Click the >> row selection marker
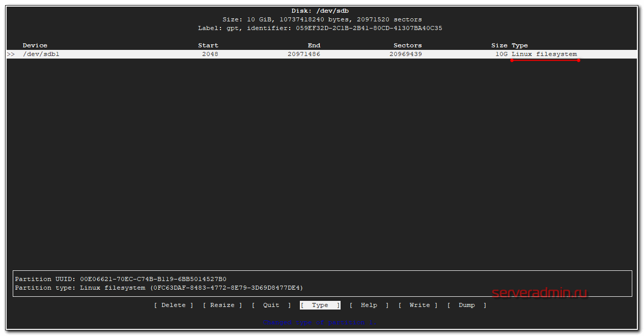The height and width of the screenshot is (336, 644). (11, 54)
